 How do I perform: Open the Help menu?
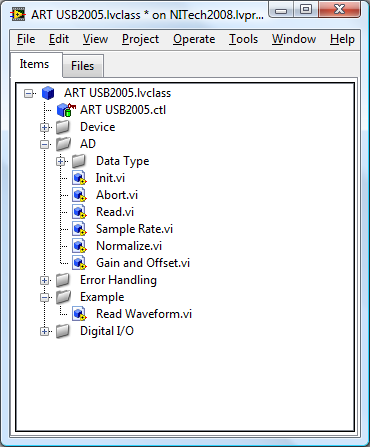342,39
